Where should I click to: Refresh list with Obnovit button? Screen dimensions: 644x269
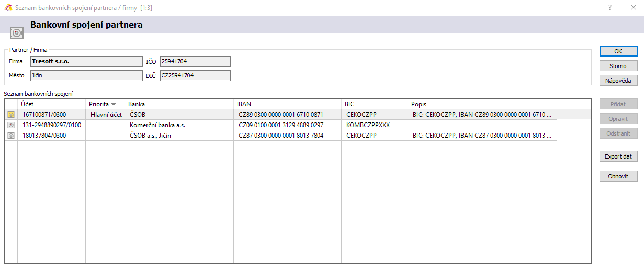tap(618, 176)
